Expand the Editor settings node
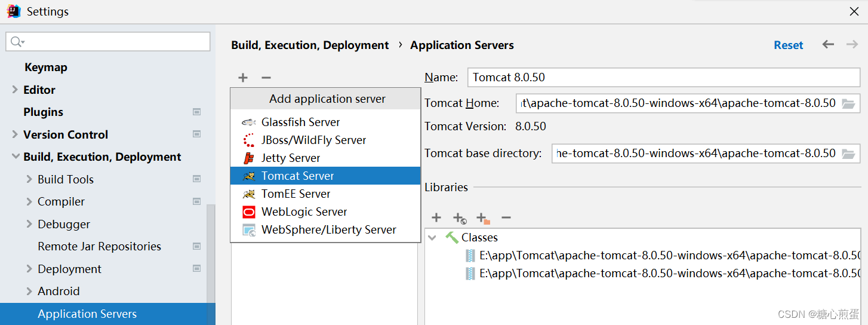Image resolution: width=868 pixels, height=325 pixels. (15, 90)
